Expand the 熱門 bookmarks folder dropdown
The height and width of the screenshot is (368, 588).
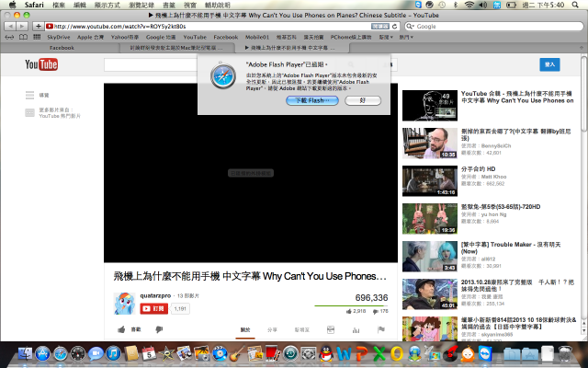coord(406,37)
